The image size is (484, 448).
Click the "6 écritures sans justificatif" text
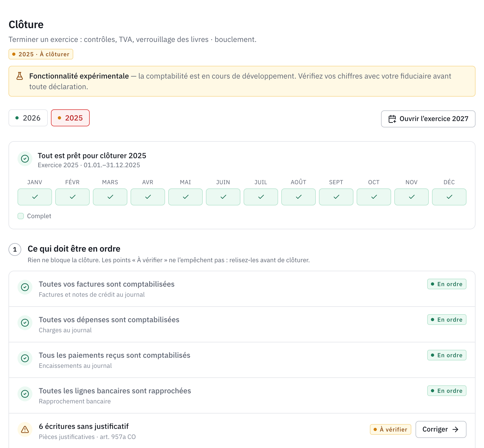[x=84, y=426]
